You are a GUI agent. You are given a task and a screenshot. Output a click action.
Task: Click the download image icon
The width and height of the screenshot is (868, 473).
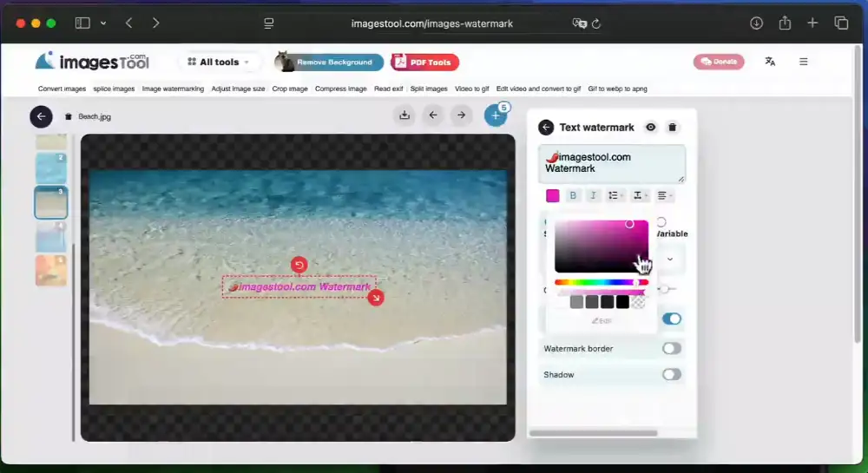404,115
